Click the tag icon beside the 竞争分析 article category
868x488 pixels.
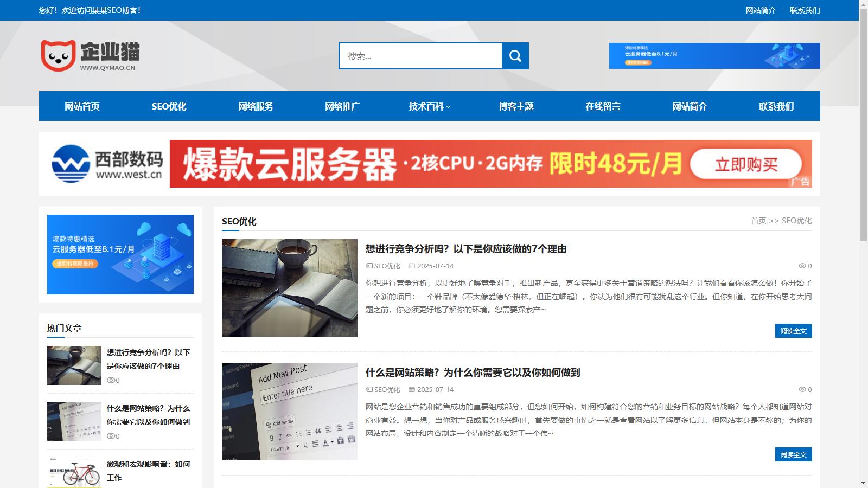pos(369,266)
